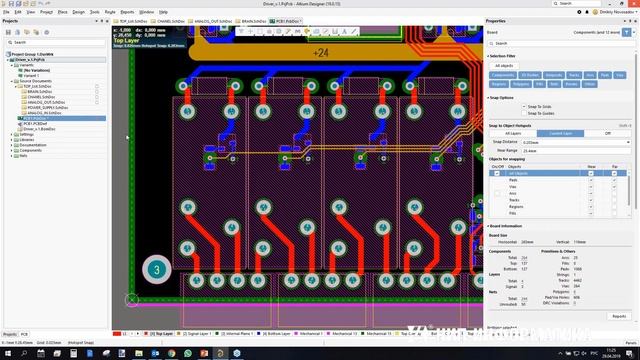Click the open folder icon in Projects panel
640x360 pixels.
[27, 32]
